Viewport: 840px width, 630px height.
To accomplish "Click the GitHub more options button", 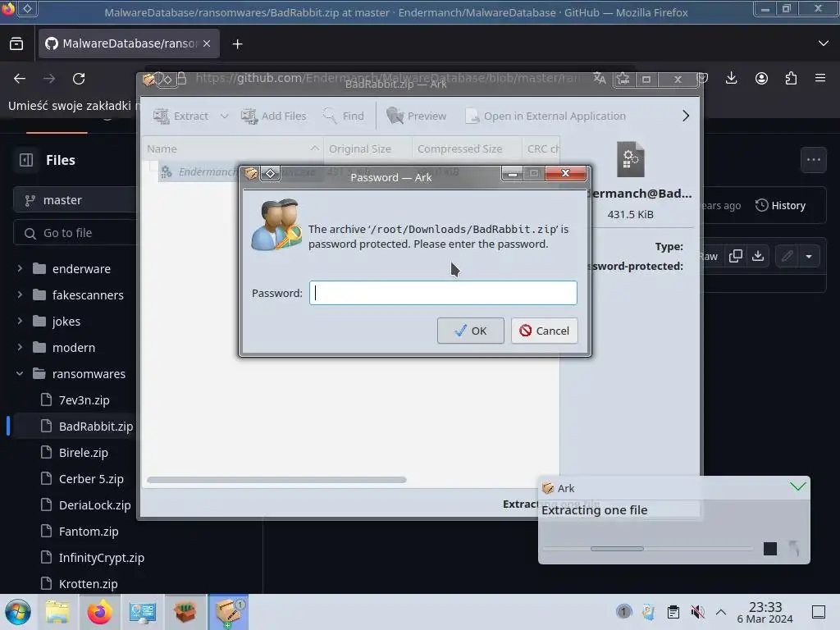I will (x=813, y=160).
